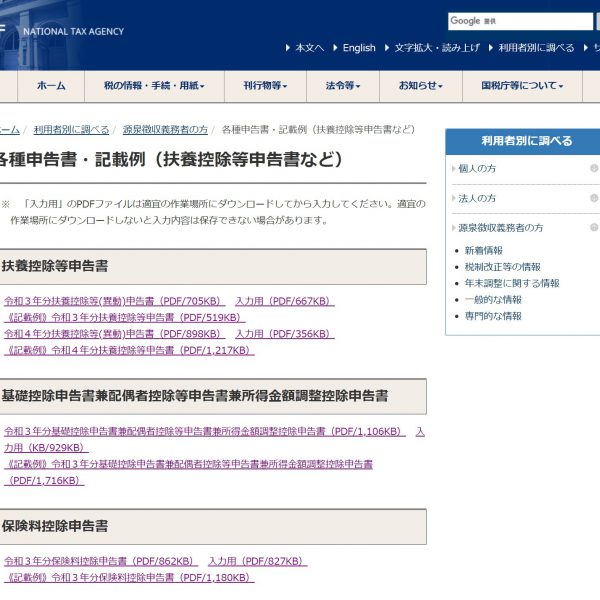Image resolution: width=600 pixels, height=600 pixels.
Task: Expand 法令等 navigation menu
Action: [343, 86]
